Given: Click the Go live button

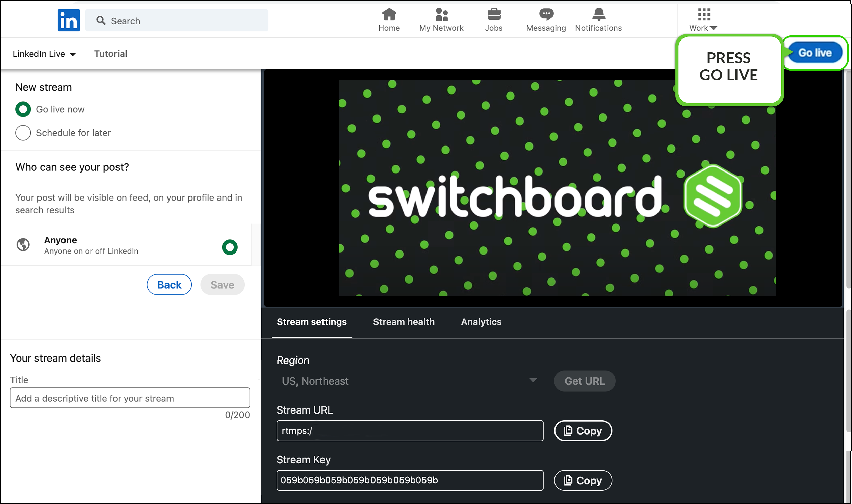Looking at the screenshot, I should tap(815, 53).
